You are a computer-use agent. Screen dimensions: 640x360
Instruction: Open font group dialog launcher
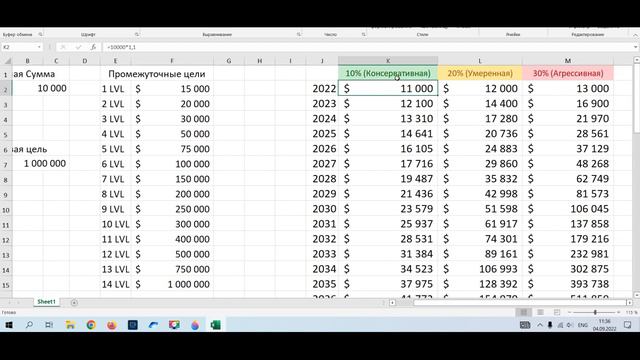point(137,34)
